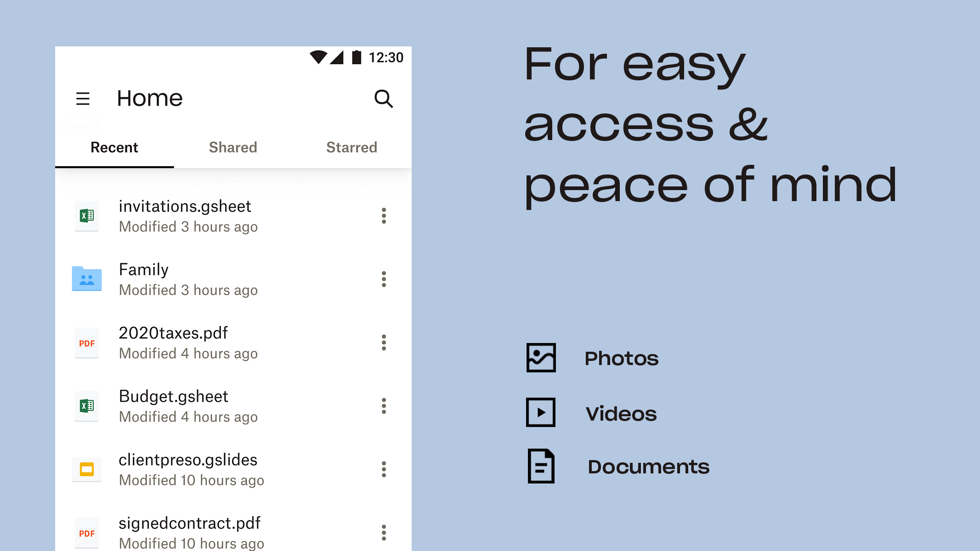Click the Documents category icon
This screenshot has width=980, height=551.
541,466
